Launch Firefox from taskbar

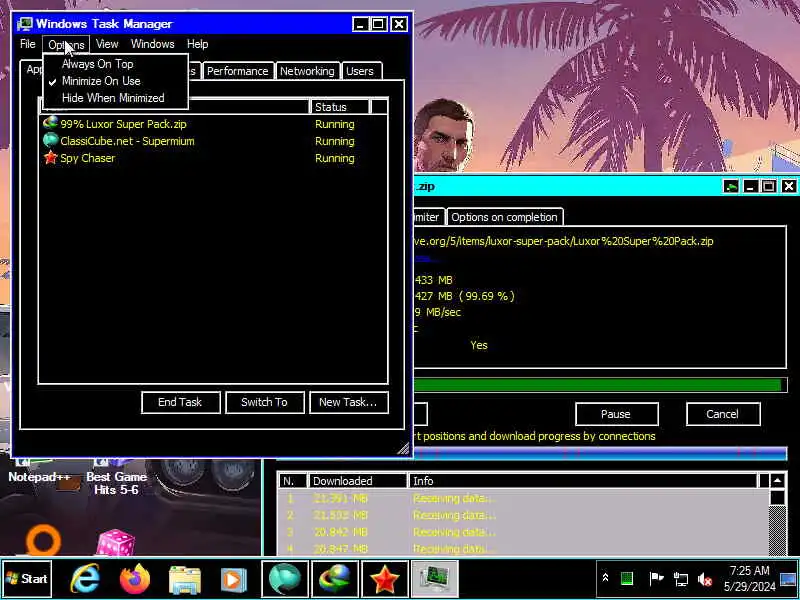pos(135,579)
